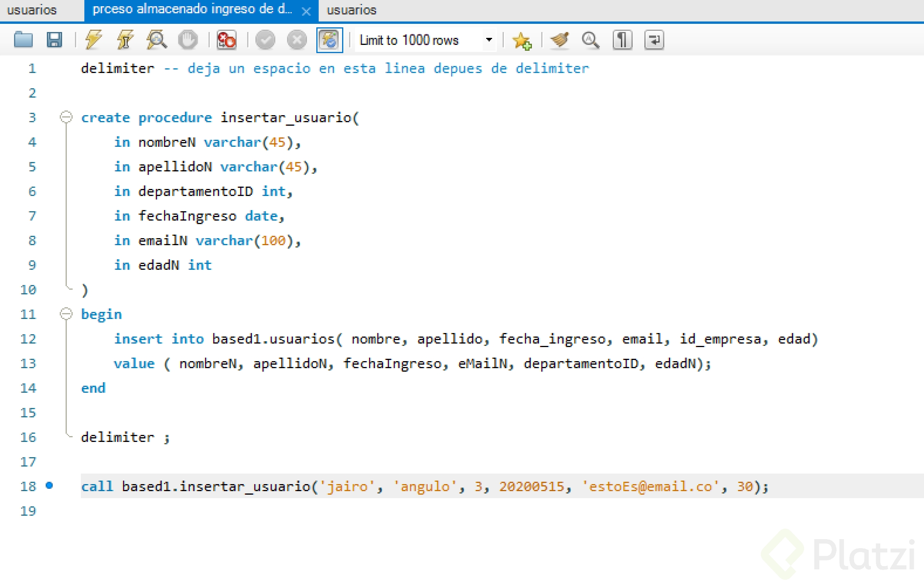Click the add snippet star icon

[x=522, y=41]
